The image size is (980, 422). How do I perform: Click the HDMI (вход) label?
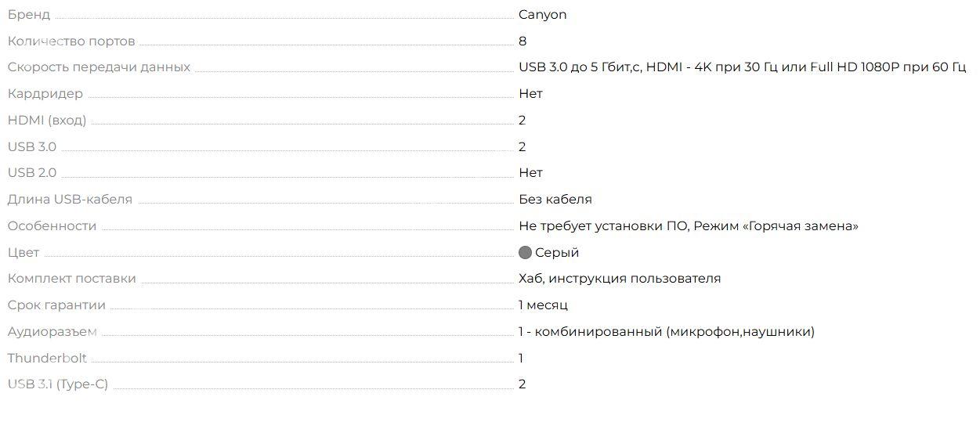coord(47,121)
